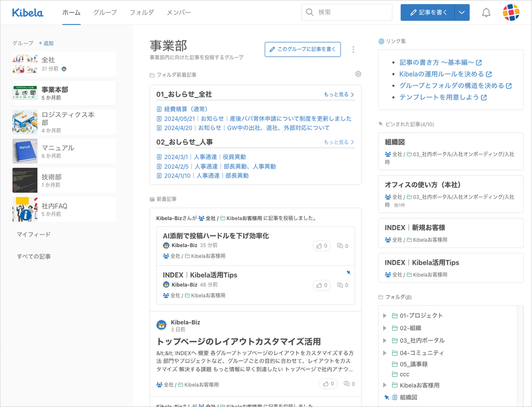Viewport: 532px width, 407px height.
Task: Expand the Kibelaお客様用 folder
Action: (385, 385)
